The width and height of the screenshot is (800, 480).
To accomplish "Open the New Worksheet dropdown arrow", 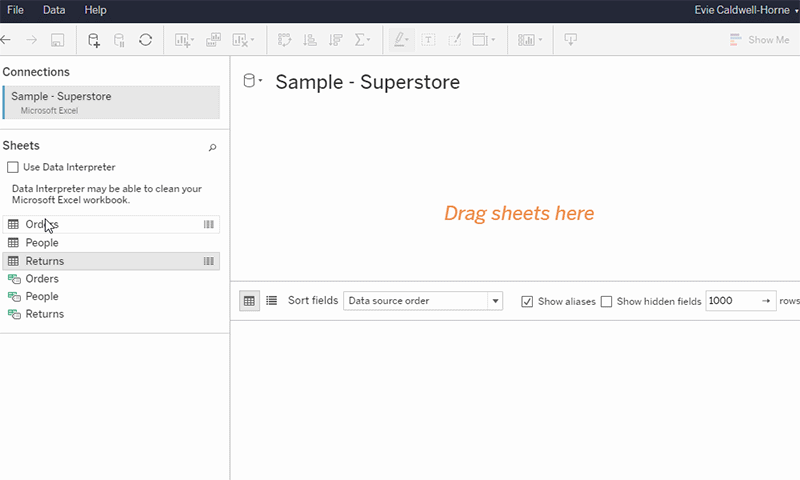I will [x=192, y=40].
